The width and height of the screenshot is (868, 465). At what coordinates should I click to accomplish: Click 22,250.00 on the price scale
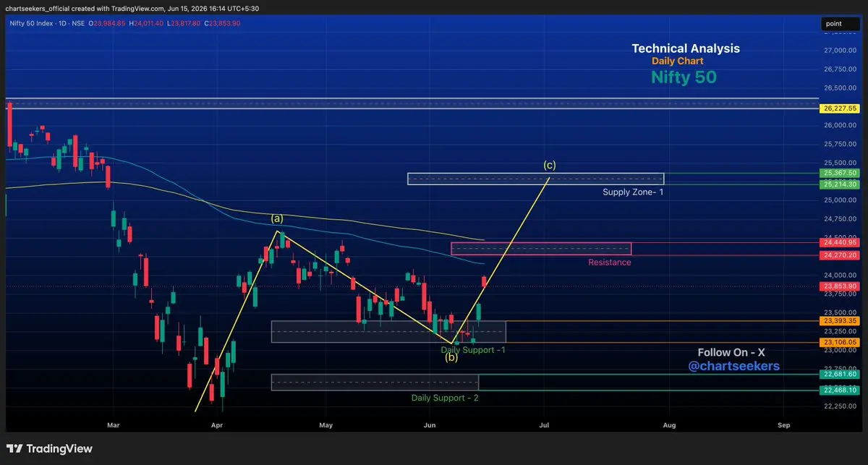coord(840,406)
